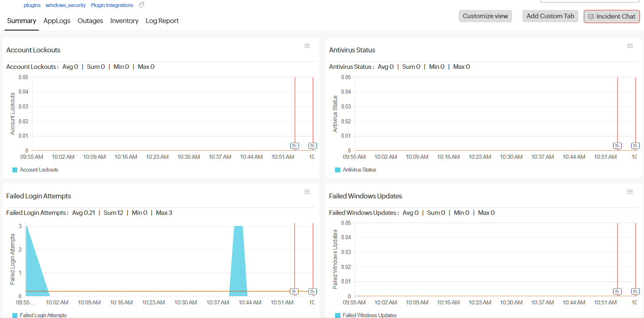Open Failed Windows Updates chart menu icon

pos(630,192)
